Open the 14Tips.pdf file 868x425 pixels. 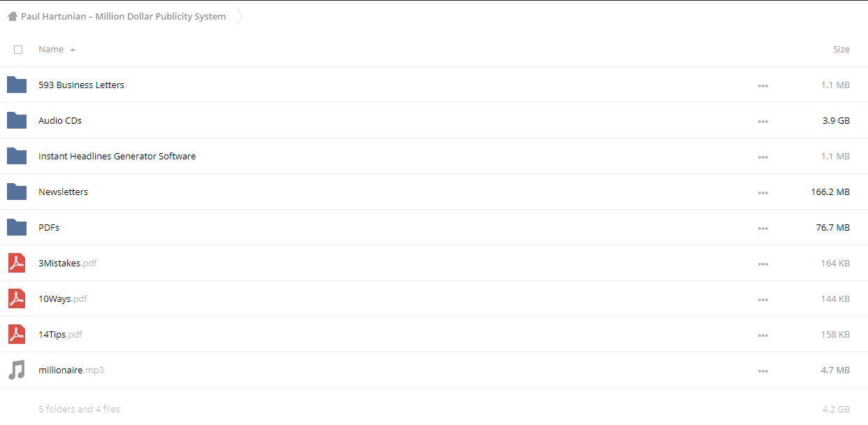click(60, 334)
